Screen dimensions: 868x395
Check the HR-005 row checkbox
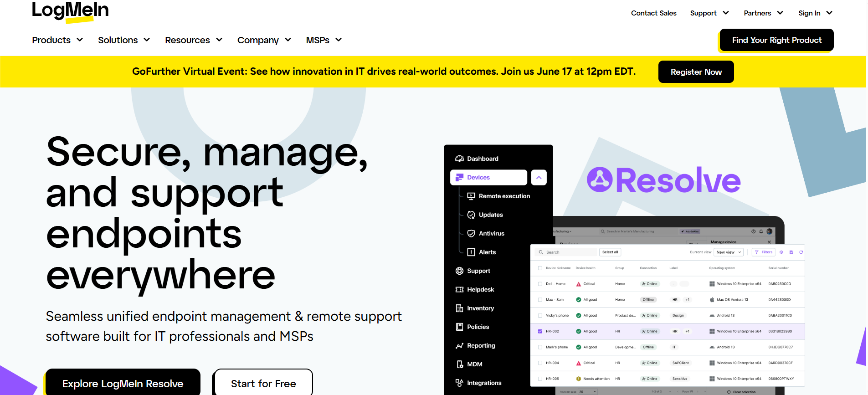(x=540, y=379)
